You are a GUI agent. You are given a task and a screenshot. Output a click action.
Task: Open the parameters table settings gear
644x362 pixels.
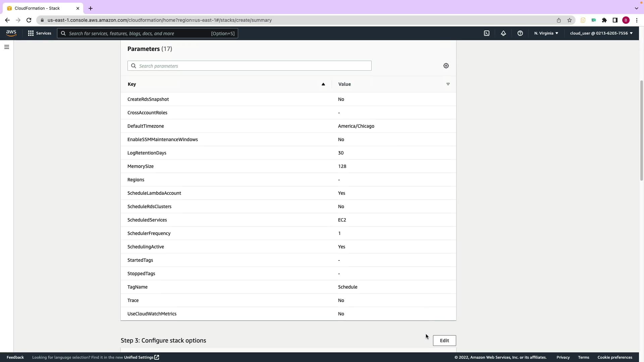click(x=446, y=66)
